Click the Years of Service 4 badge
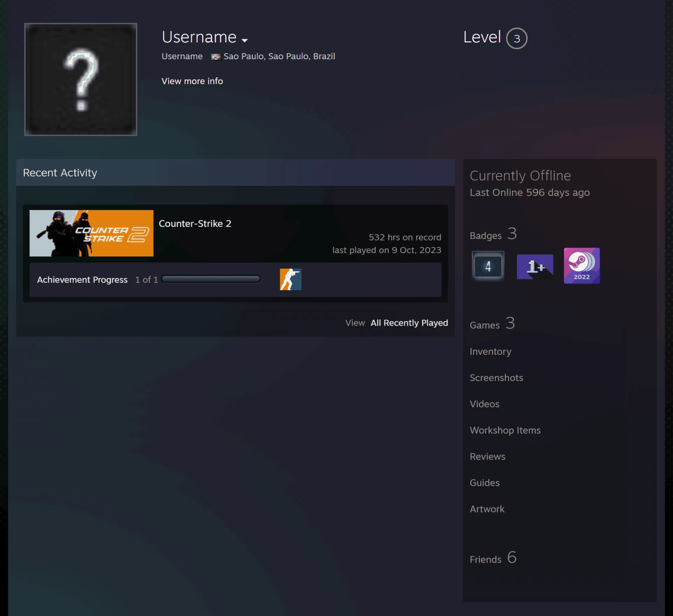Image resolution: width=673 pixels, height=616 pixels. coord(488,266)
